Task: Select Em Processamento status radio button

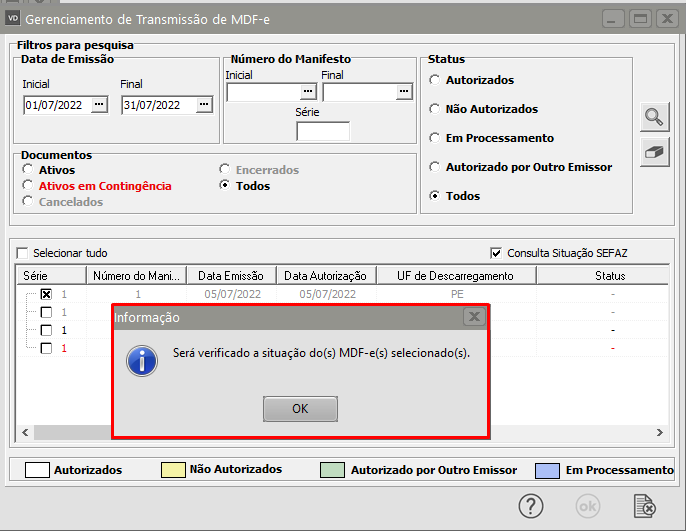Action: point(434,138)
